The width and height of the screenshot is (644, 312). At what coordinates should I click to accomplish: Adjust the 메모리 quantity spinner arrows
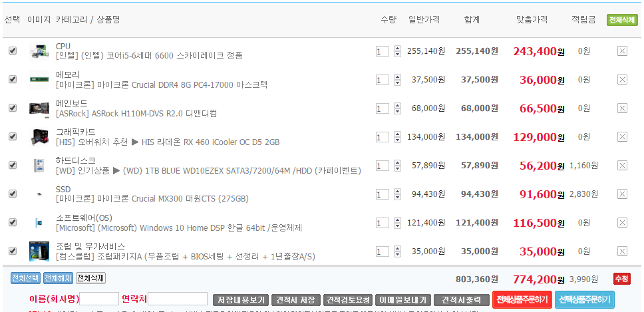pos(397,80)
